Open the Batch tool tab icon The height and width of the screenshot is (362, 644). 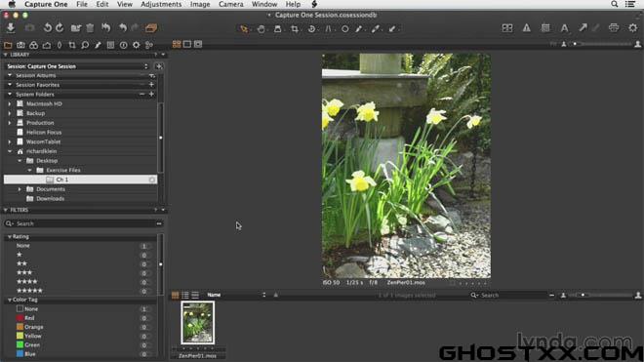tap(149, 45)
